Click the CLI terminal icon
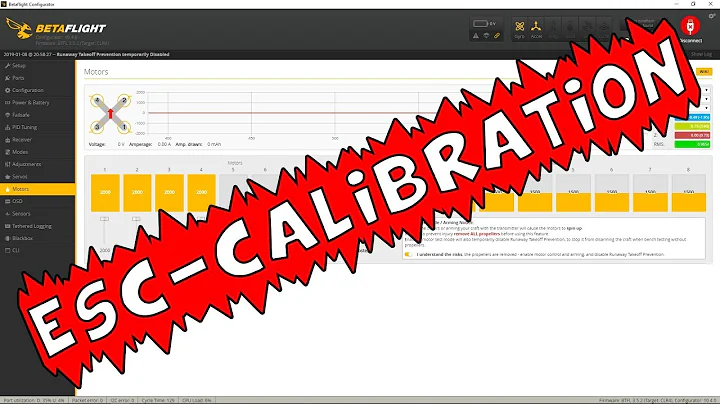The image size is (720, 404). click(x=7, y=251)
